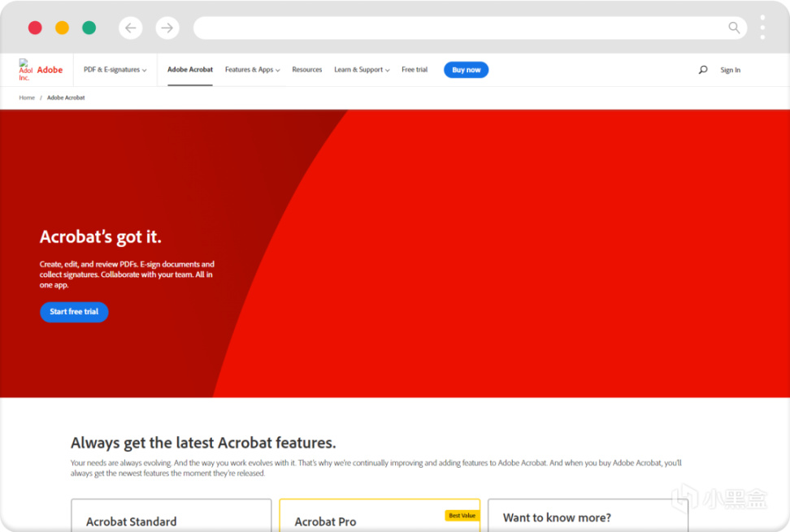The height and width of the screenshot is (532, 790).
Task: Click the green window maximize dot
Action: click(89, 28)
